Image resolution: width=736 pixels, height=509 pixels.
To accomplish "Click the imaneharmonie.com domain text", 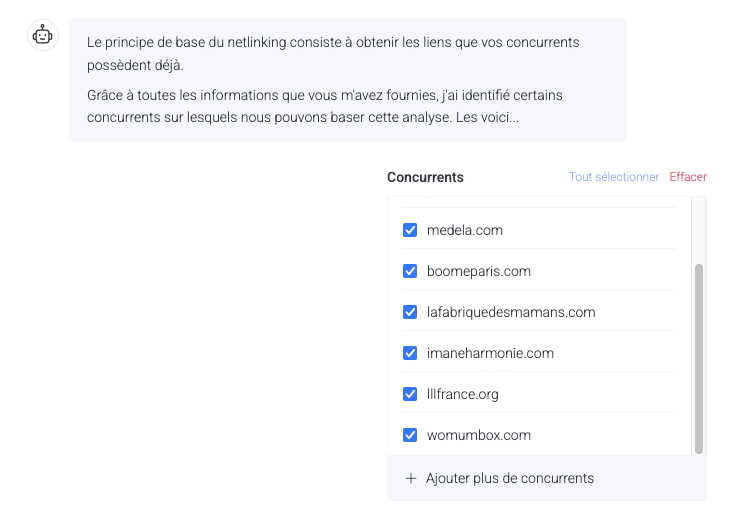I will click(x=489, y=353).
